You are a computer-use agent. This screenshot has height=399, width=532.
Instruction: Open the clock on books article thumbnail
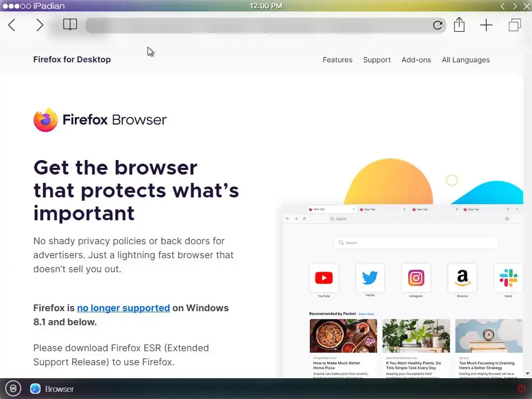coord(488,336)
